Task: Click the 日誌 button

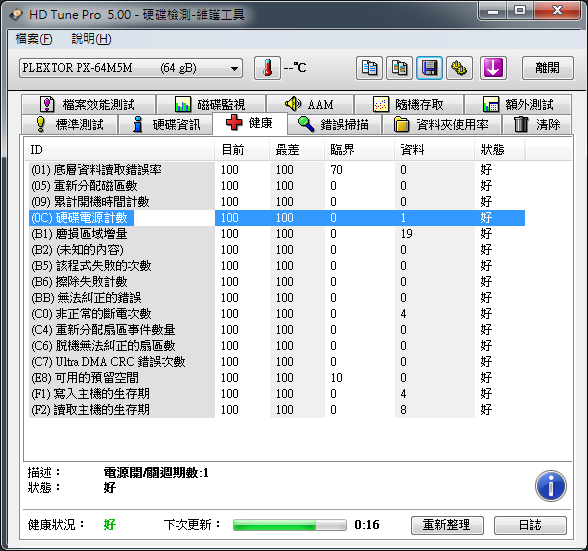Action: click(530, 525)
